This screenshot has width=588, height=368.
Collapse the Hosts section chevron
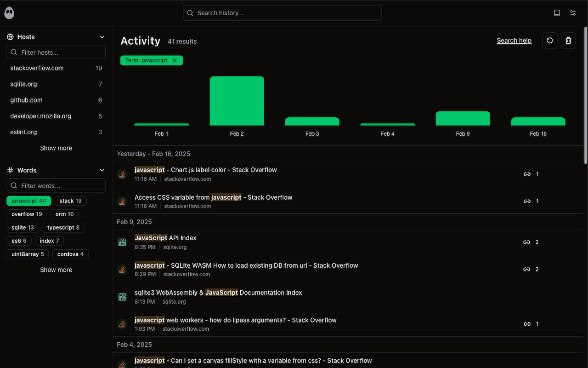coord(102,37)
